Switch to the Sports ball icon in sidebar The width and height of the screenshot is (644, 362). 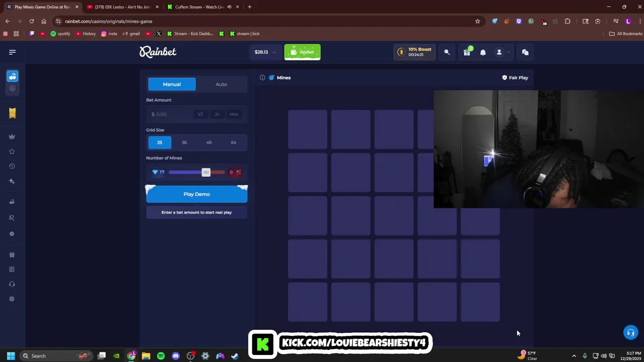point(13,88)
